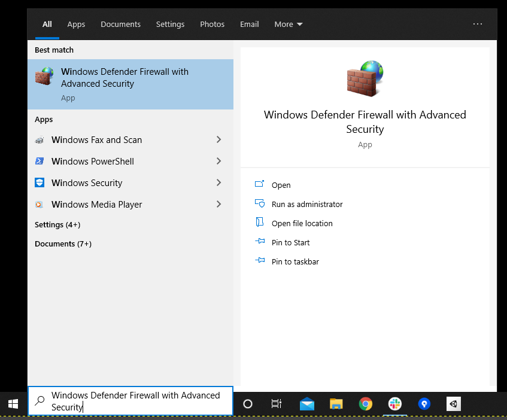Open the Windows Start button
Viewport: 507px width, 420px height.
(13, 404)
